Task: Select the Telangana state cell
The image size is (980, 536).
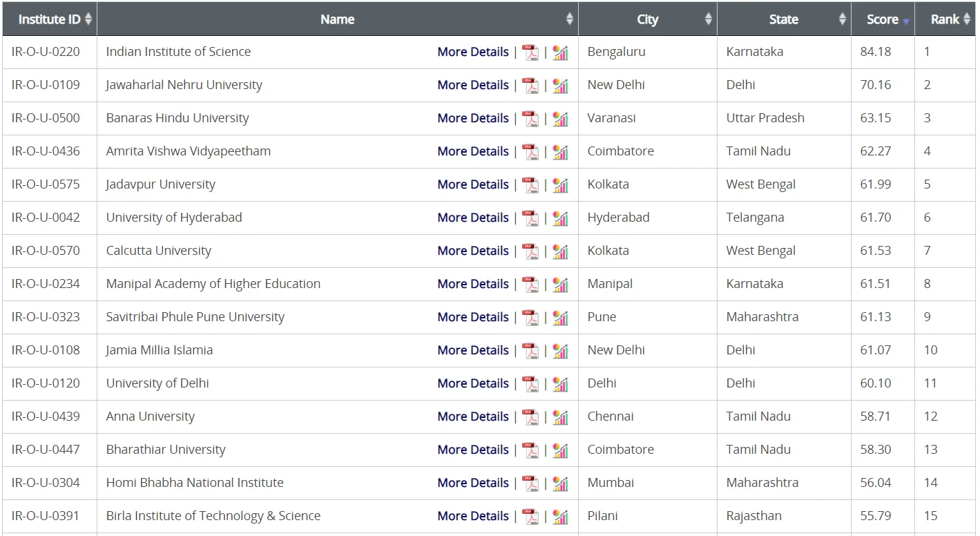Action: point(784,218)
